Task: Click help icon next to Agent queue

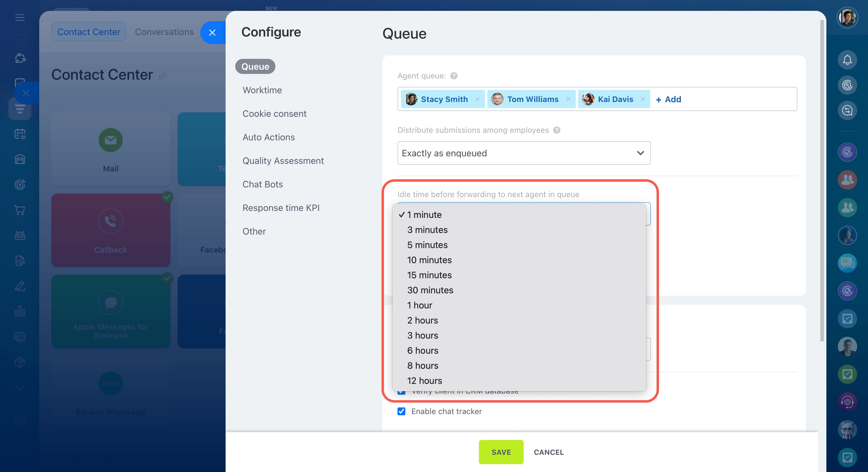Action: tap(454, 76)
